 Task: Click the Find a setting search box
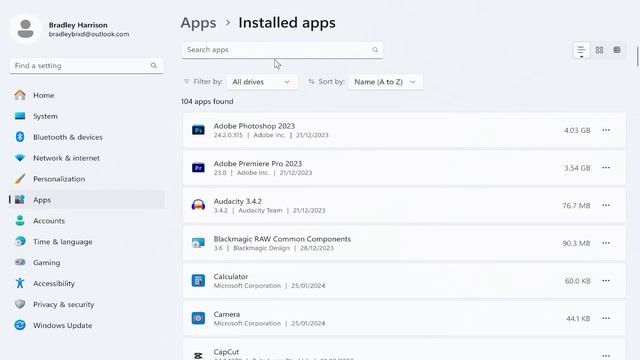[87, 66]
